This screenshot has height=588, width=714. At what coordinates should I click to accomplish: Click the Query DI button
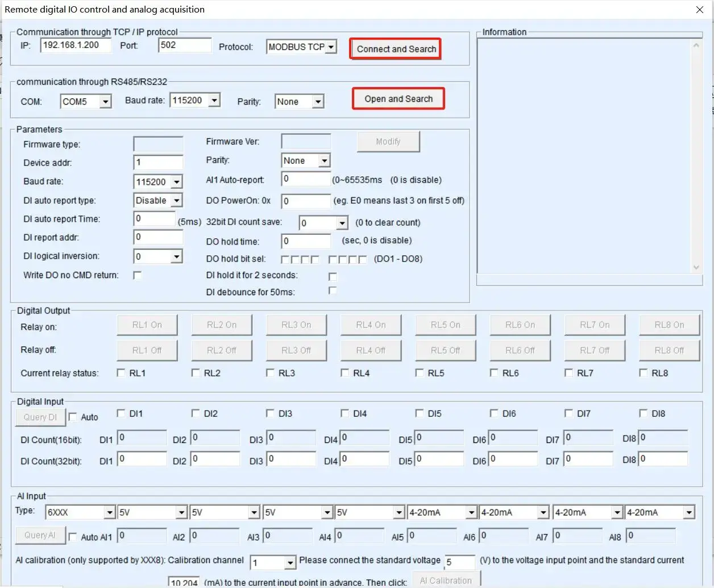(40, 417)
